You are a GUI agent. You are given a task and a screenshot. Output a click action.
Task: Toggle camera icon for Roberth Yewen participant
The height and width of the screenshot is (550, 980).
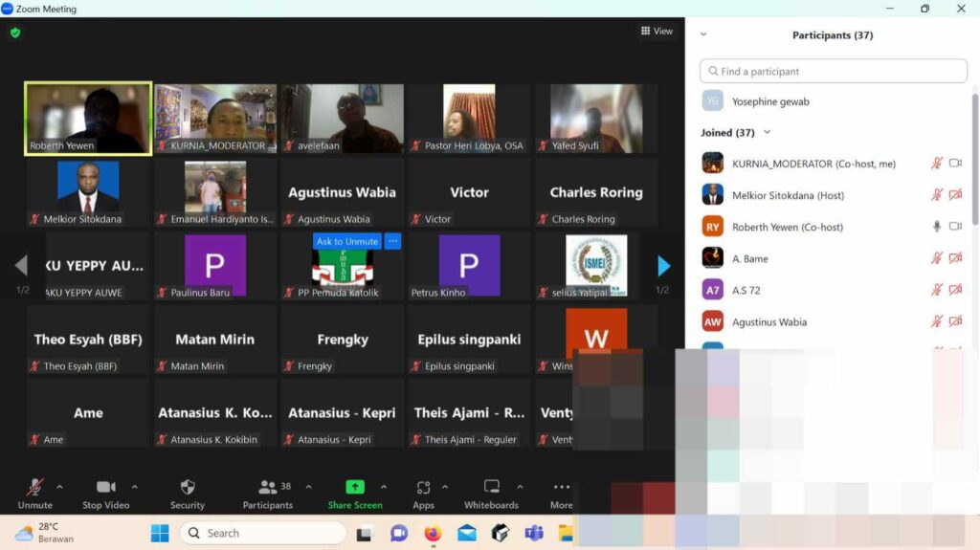point(954,227)
